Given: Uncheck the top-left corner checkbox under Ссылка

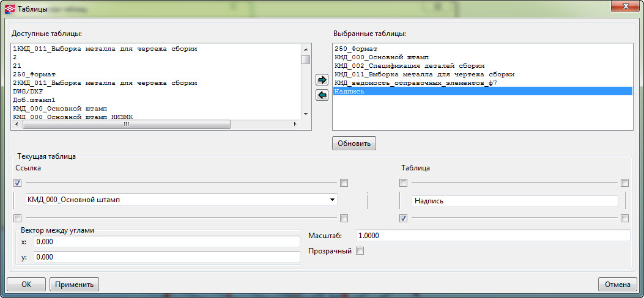Looking at the screenshot, I should click(x=17, y=183).
